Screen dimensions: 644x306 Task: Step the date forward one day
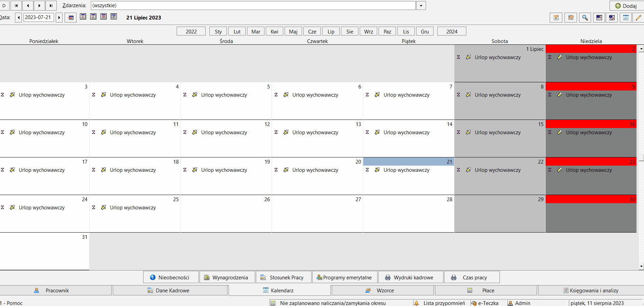[x=59, y=17]
